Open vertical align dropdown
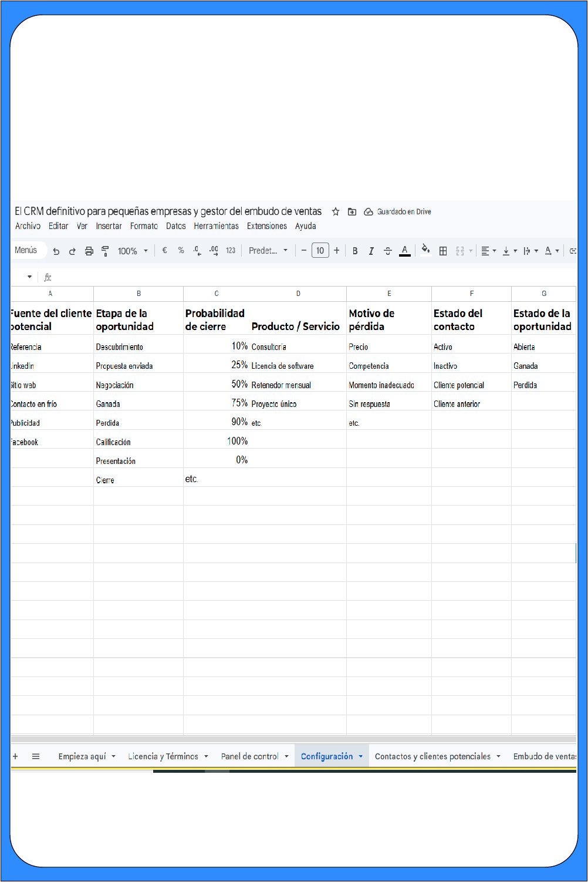This screenshot has height=882, width=588. [x=510, y=251]
